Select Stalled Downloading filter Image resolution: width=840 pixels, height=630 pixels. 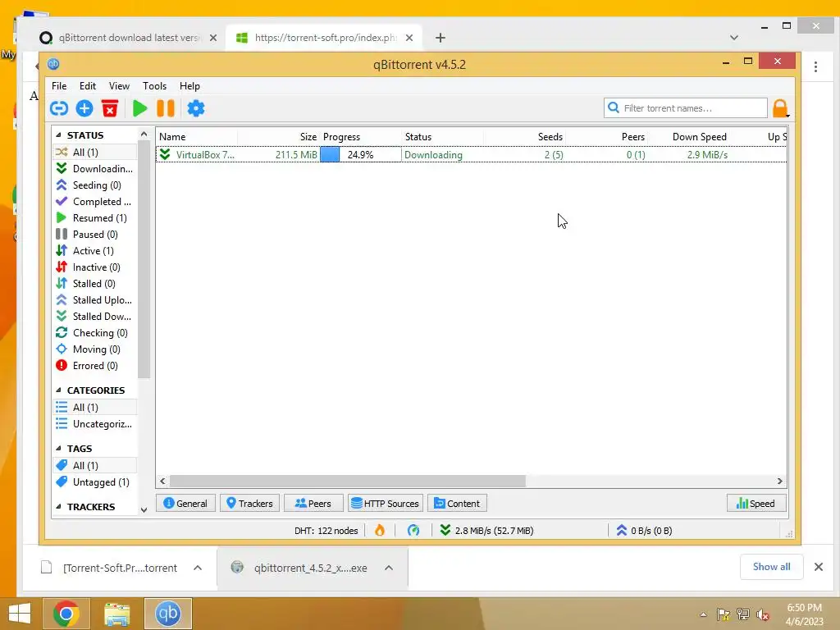point(95,317)
